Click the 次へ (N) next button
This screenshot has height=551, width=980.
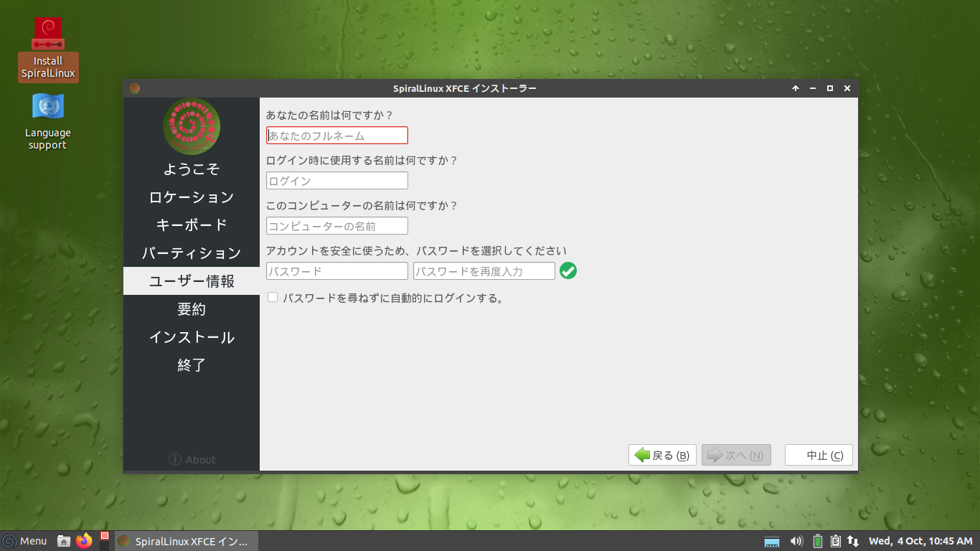point(736,455)
